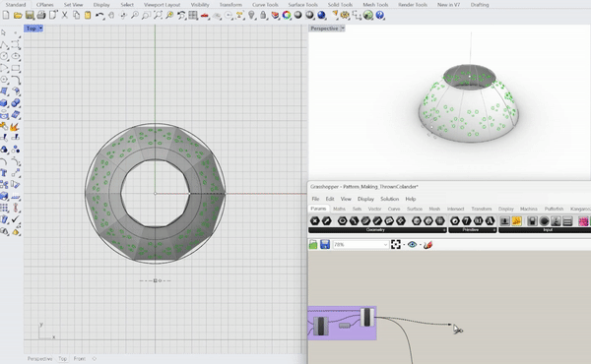Screen dimensions: 591x364
Task: Open dropdown arrow beside Grasshopper preview eye
Action: point(420,245)
